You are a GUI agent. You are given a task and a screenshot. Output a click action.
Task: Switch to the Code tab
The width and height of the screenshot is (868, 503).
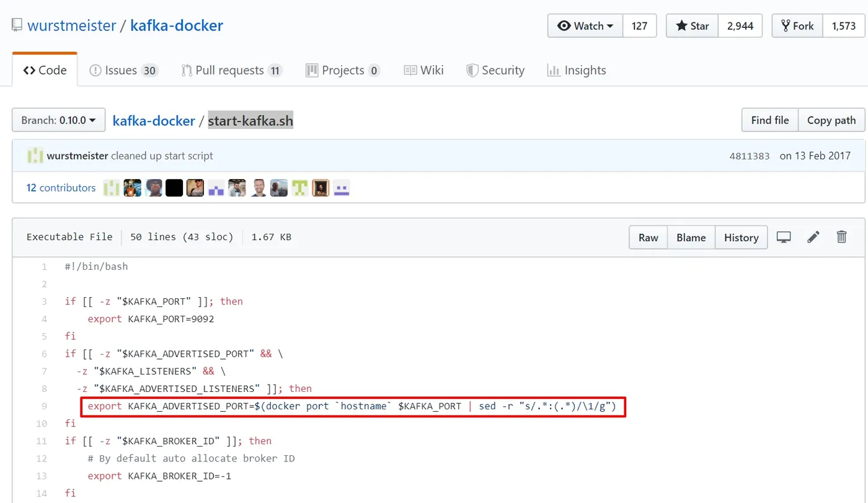pos(45,70)
